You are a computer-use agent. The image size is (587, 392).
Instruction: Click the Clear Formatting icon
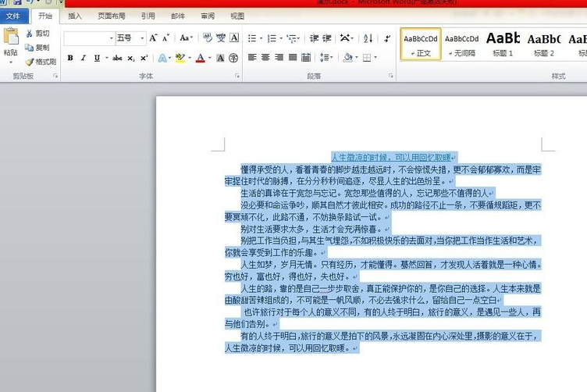(208, 37)
